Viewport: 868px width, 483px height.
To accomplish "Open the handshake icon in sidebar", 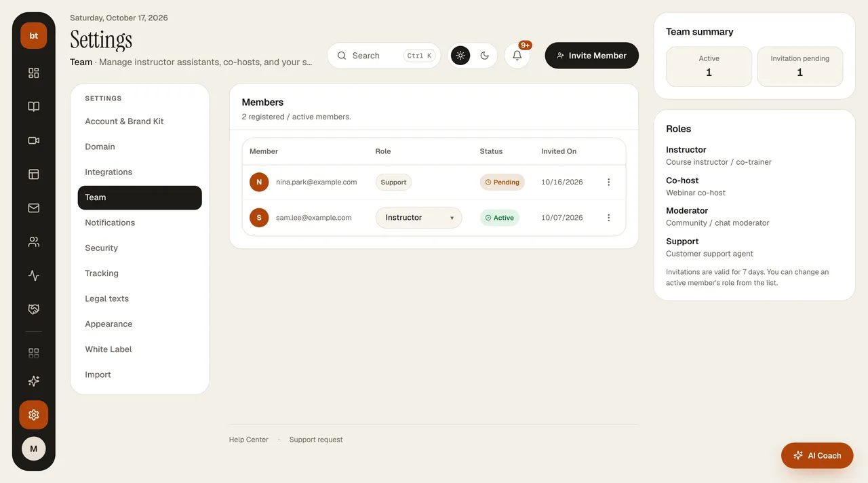I will (34, 309).
